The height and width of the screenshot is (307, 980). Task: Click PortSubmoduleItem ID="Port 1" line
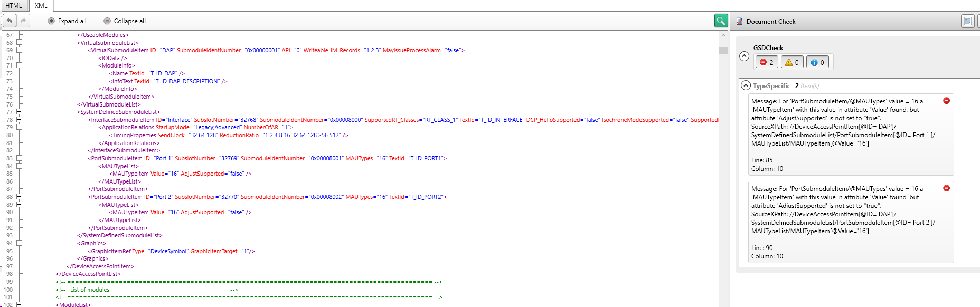point(267,158)
